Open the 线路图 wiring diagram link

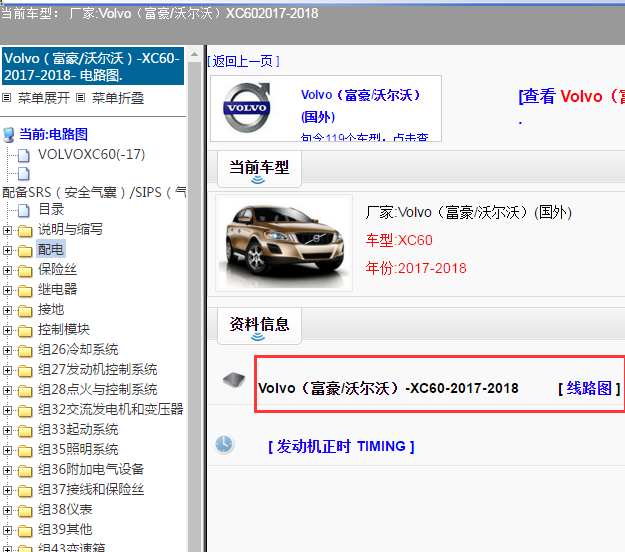(589, 388)
